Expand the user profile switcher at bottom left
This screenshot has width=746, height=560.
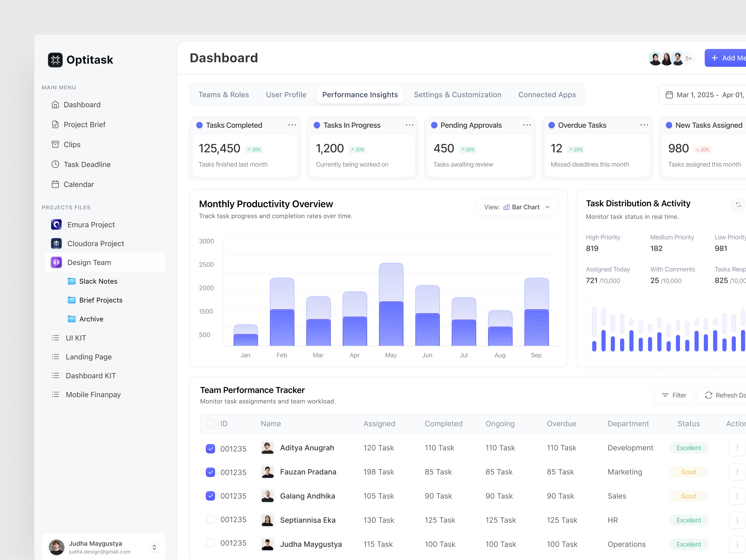(x=155, y=547)
